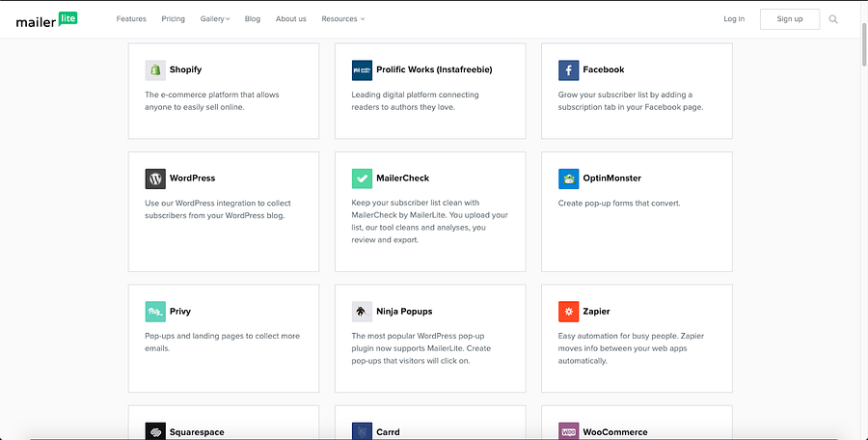Click the Shopify bag icon
The width and height of the screenshot is (868, 440).
pyautogui.click(x=155, y=69)
